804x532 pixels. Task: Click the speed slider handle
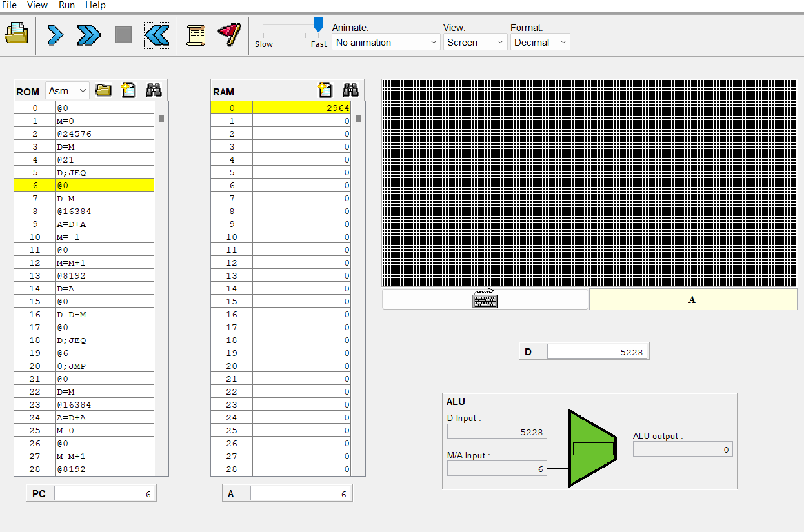(x=318, y=25)
